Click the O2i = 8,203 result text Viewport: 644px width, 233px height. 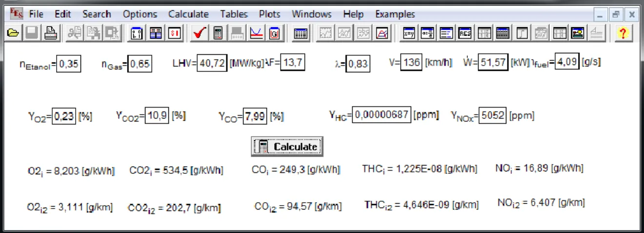tap(72, 171)
